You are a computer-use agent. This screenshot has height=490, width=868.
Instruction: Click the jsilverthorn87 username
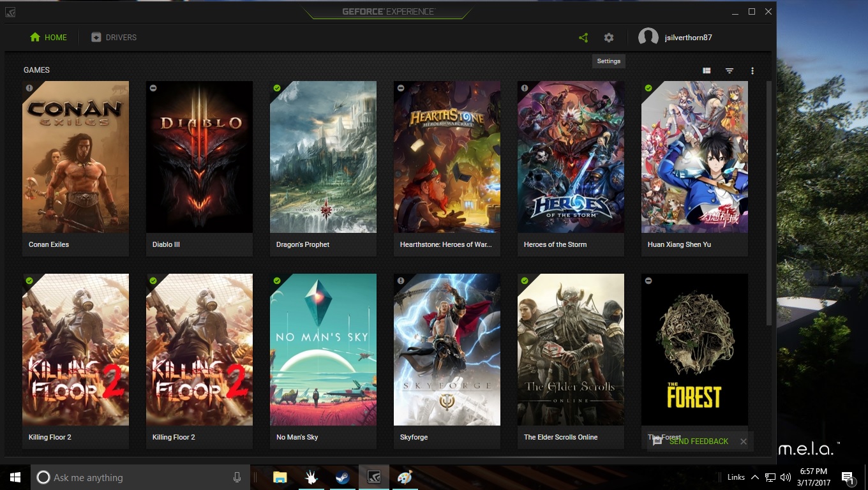point(688,38)
